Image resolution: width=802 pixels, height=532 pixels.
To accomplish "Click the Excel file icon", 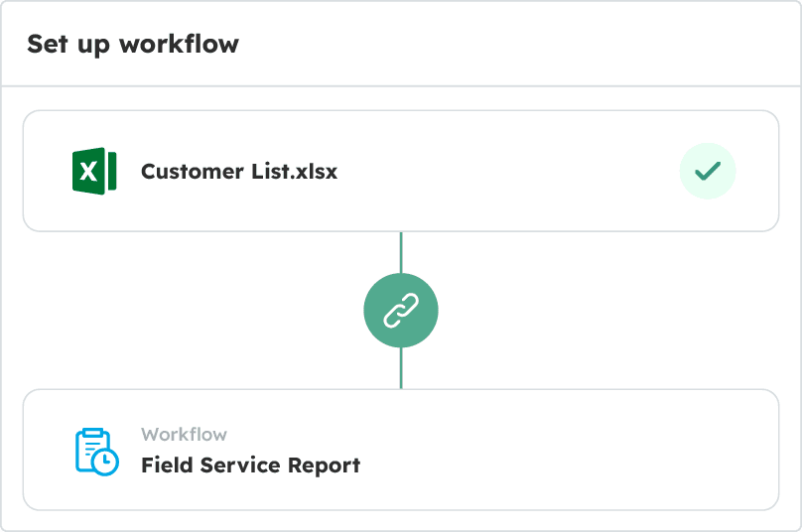I will pyautogui.click(x=95, y=171).
